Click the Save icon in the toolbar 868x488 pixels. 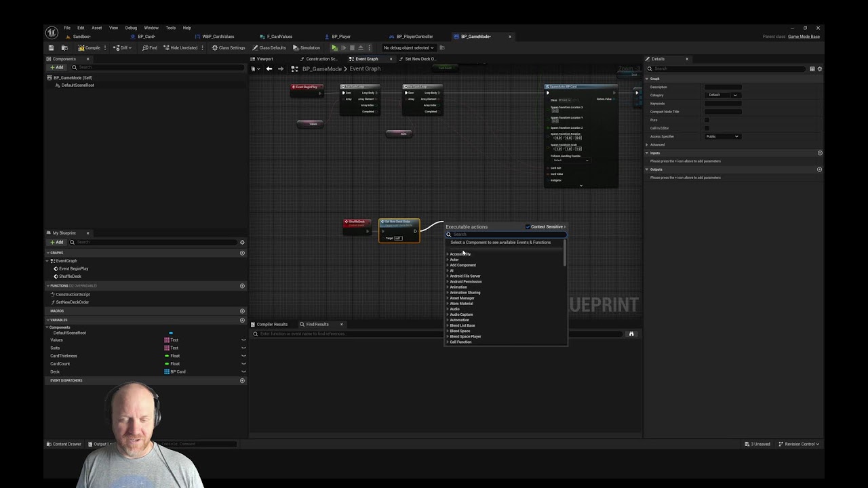(51, 47)
